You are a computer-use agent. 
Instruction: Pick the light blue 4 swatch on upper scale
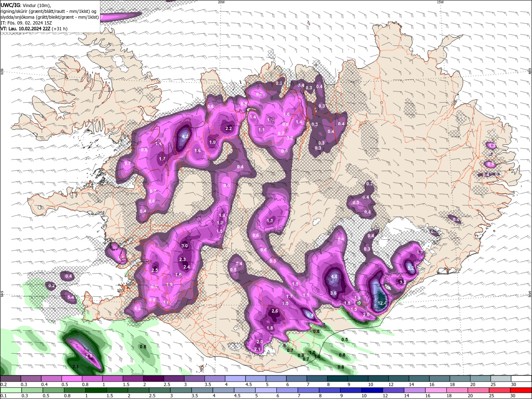click(x=235, y=379)
